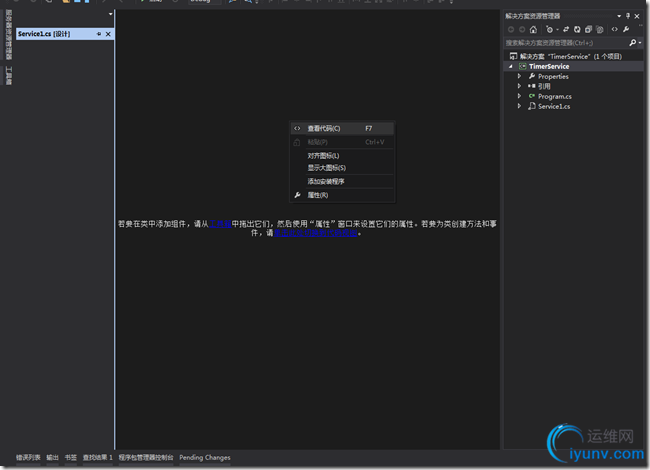
Task: Close the Service1.cs design tab
Action: point(108,34)
